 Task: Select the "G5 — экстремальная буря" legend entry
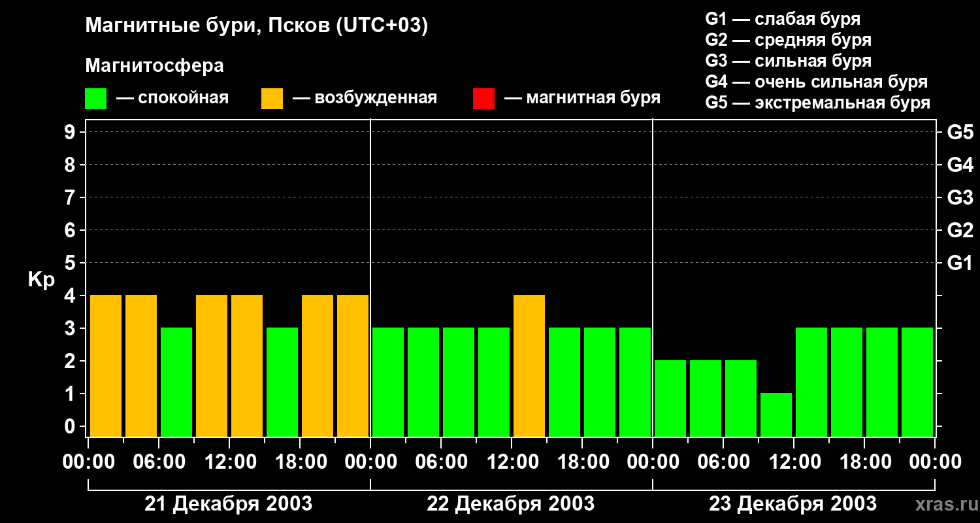click(817, 103)
